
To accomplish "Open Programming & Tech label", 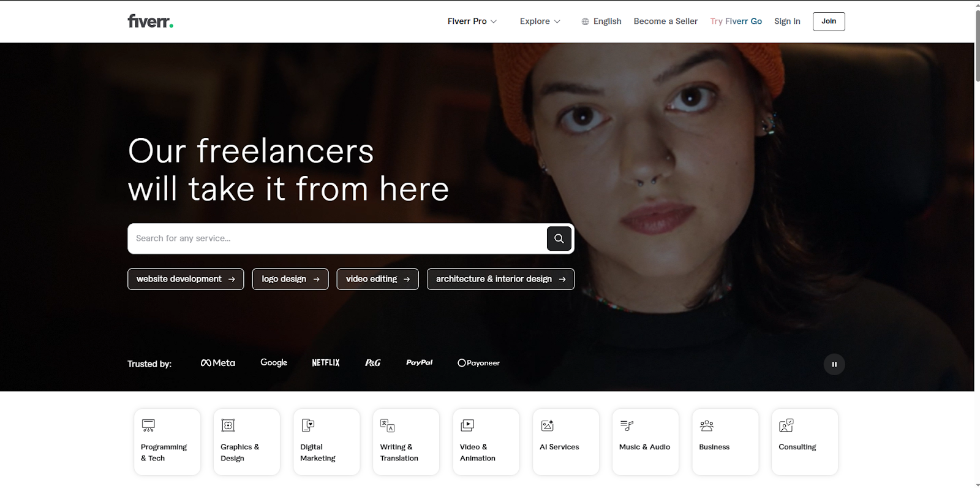I will tap(164, 452).
